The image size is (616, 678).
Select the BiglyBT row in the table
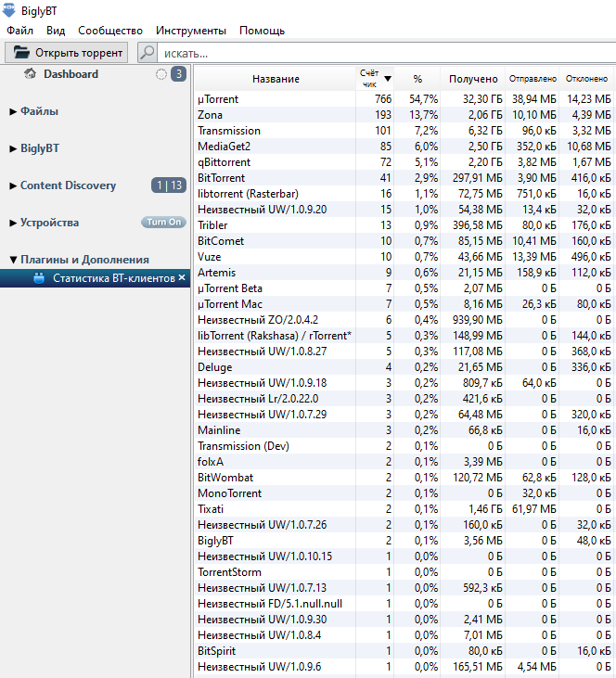(404, 541)
